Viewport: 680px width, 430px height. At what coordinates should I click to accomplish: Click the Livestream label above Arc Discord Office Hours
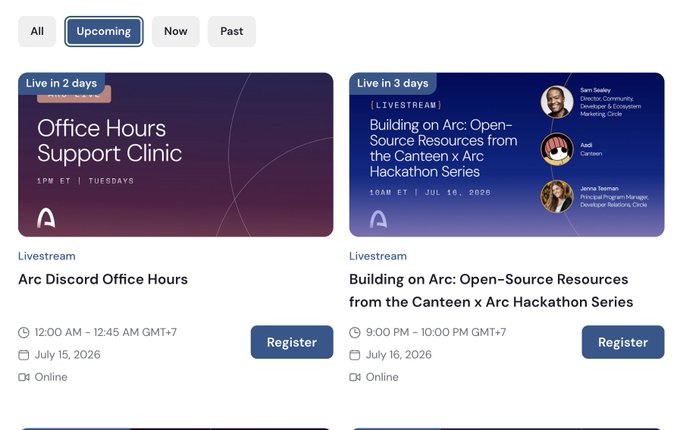click(47, 256)
